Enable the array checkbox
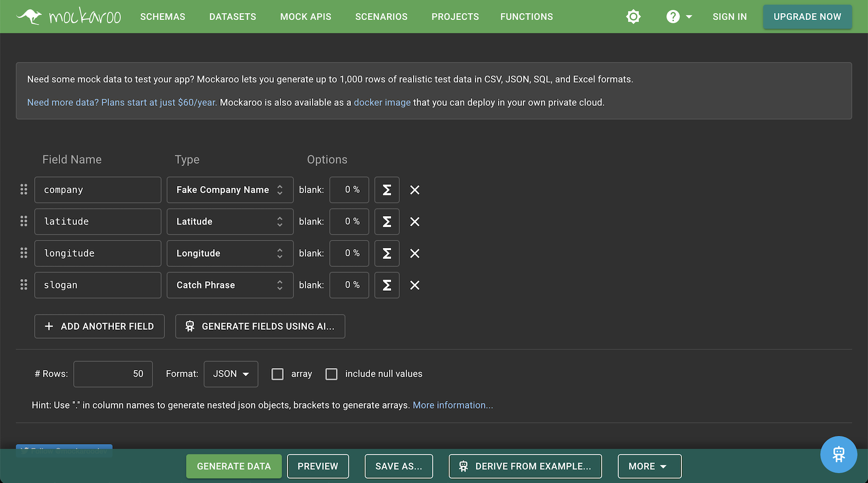This screenshot has height=483, width=868. click(x=278, y=374)
